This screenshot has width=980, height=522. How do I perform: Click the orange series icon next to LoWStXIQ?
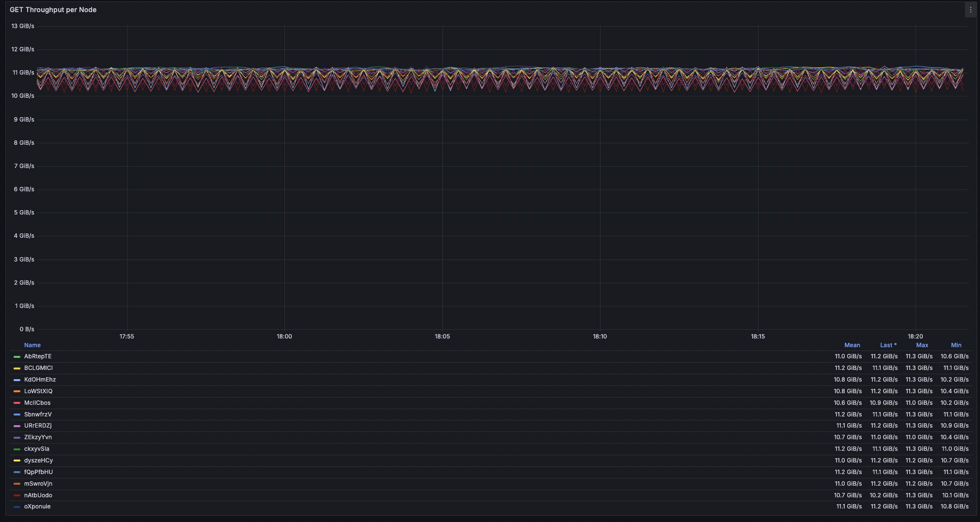17,391
